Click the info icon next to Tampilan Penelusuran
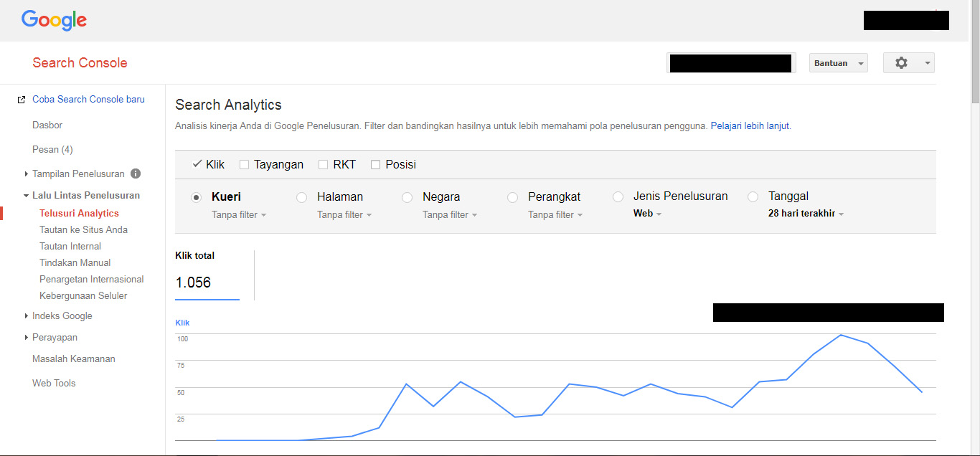This screenshot has height=456, width=980. (136, 174)
